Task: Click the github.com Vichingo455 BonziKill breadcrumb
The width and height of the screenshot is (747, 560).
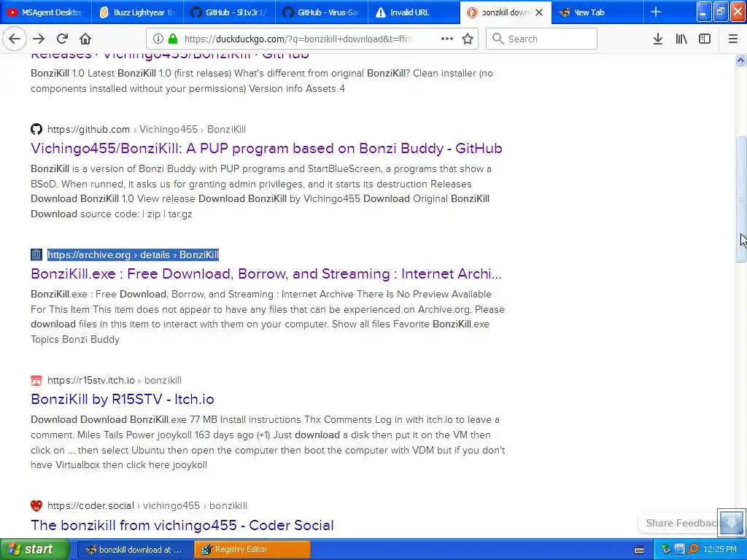Action: 147,129
